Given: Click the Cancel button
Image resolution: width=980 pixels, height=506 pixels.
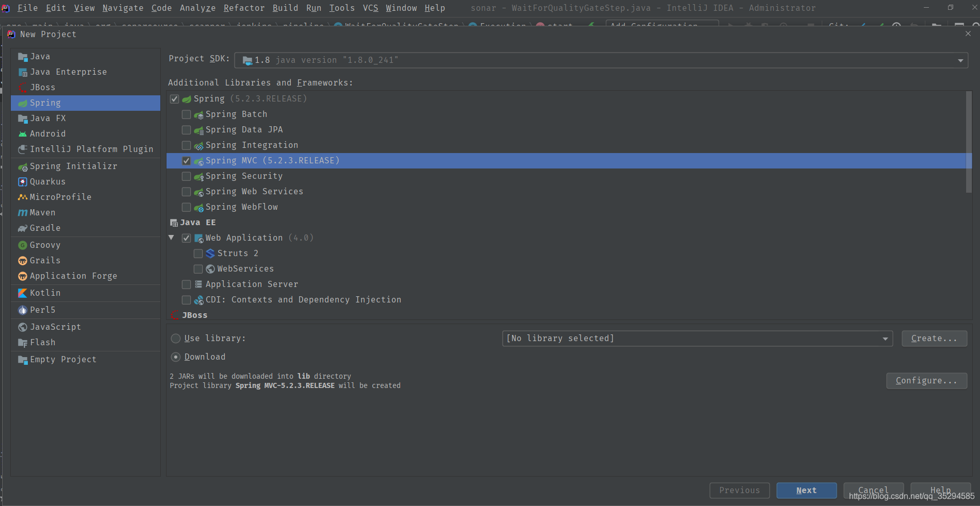Looking at the screenshot, I should [873, 491].
